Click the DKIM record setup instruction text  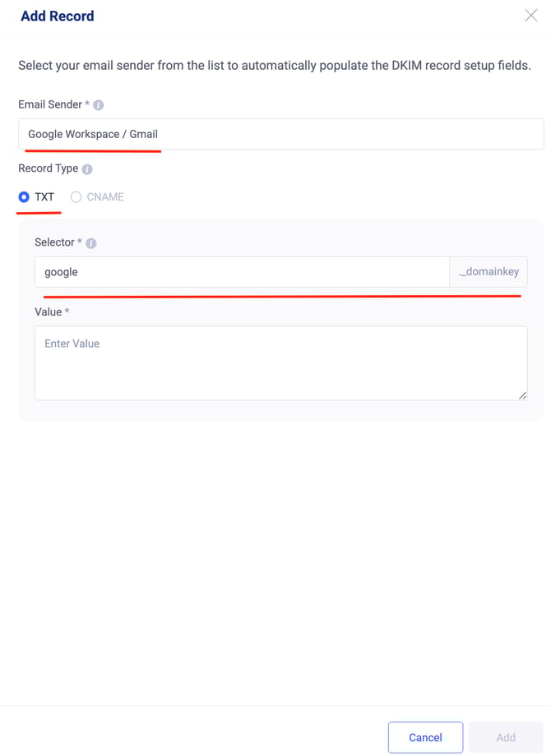point(275,65)
